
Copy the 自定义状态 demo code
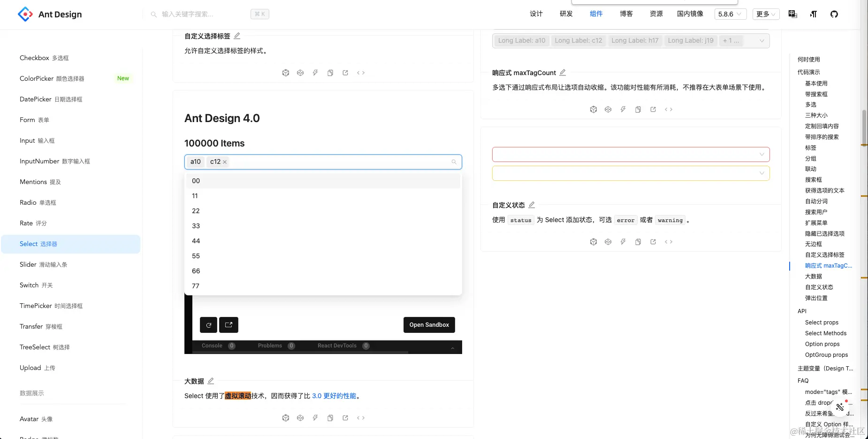(x=638, y=241)
